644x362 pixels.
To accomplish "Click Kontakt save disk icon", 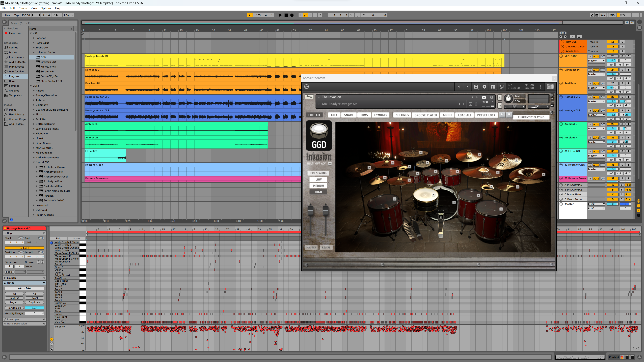I will click(476, 87).
